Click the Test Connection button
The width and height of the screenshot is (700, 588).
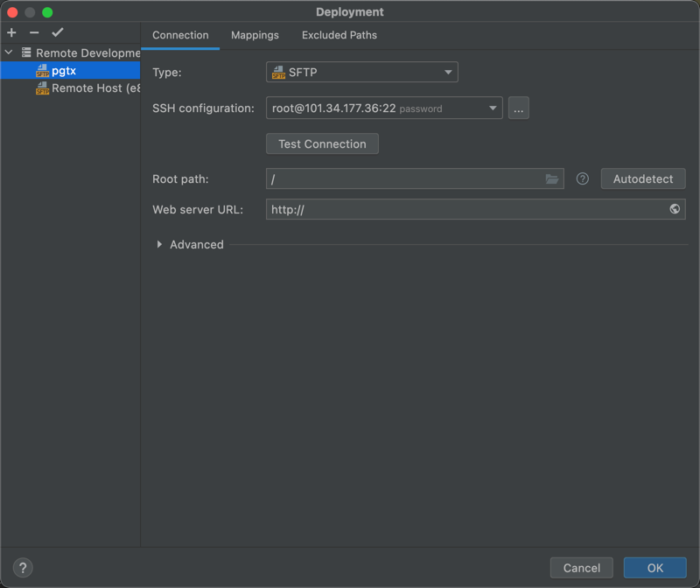(x=322, y=144)
